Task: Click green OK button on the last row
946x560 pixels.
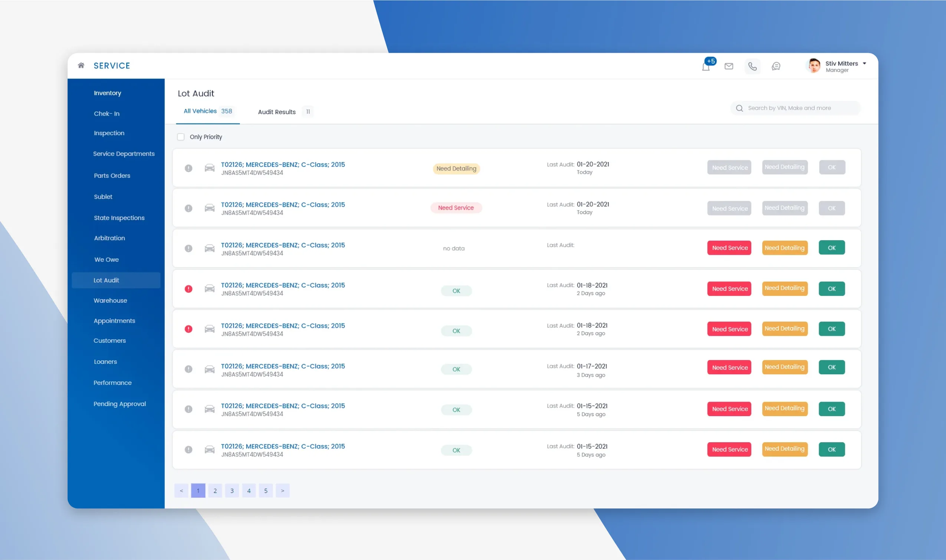Action: 831,449
